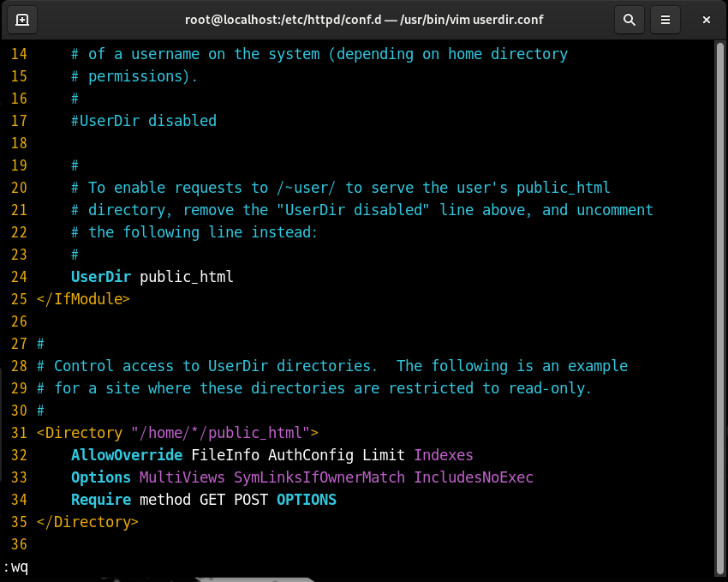Click 'AuthConfig' on line 32

click(311, 455)
